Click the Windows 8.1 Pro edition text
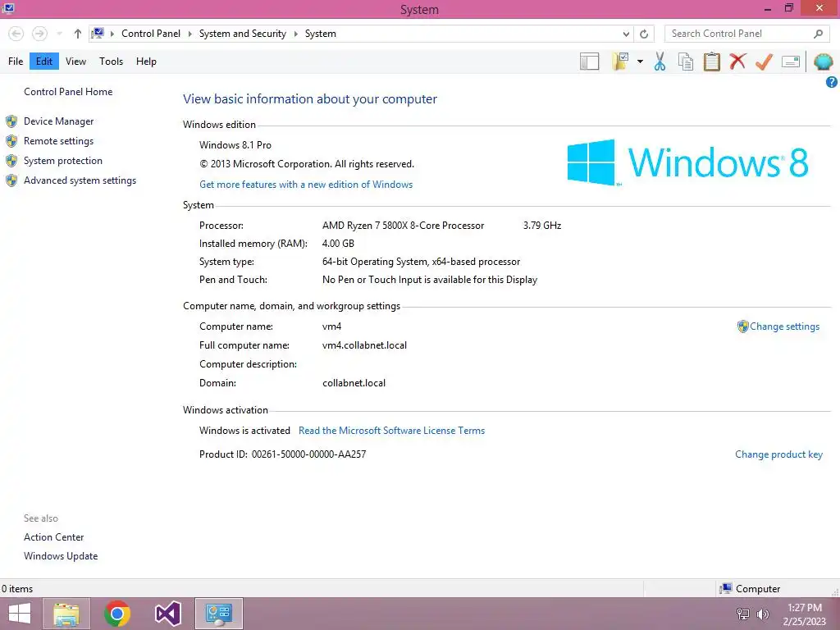The width and height of the screenshot is (840, 630). pyautogui.click(x=235, y=145)
